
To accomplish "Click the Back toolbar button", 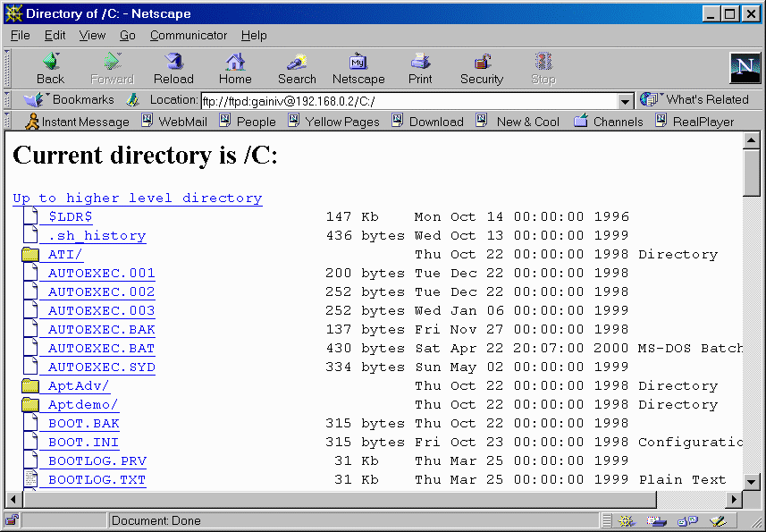I will coord(50,68).
